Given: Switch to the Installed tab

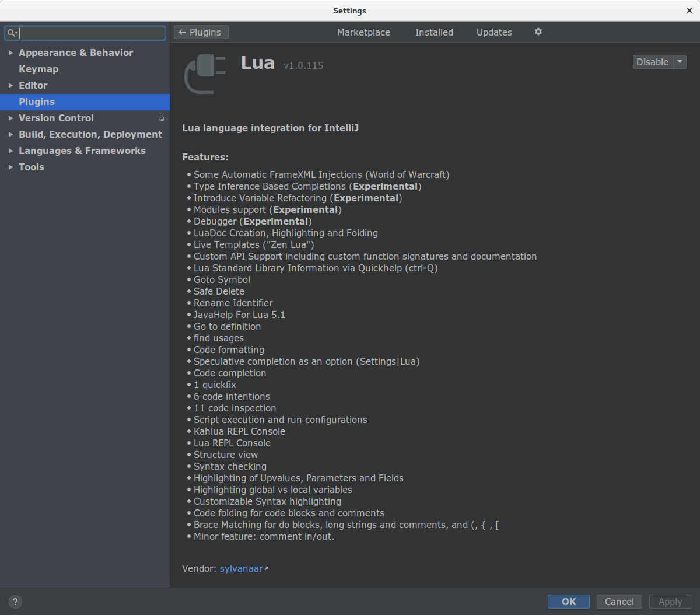Looking at the screenshot, I should 434,32.
